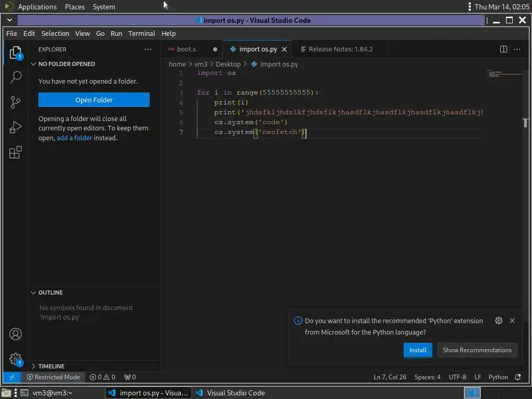Click the Desktop breadcrumb segment
Viewport: 532px width, 399px height.
[x=228, y=64]
